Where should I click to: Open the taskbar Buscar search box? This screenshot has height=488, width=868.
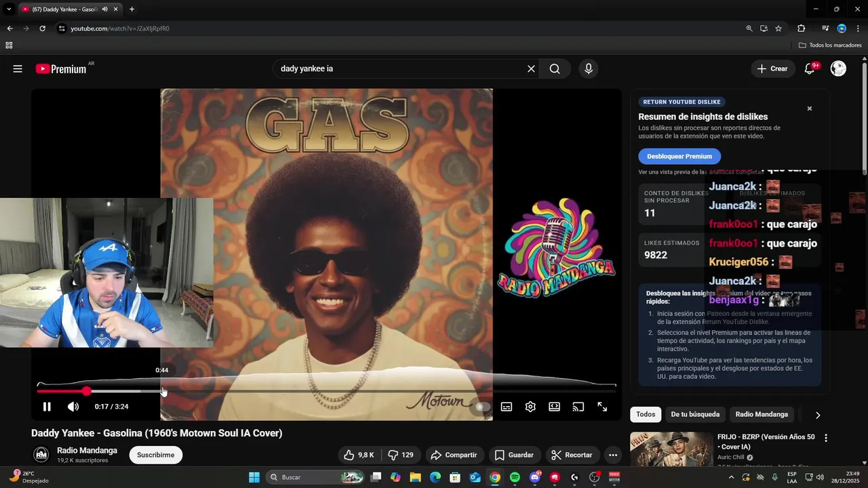[x=316, y=477]
